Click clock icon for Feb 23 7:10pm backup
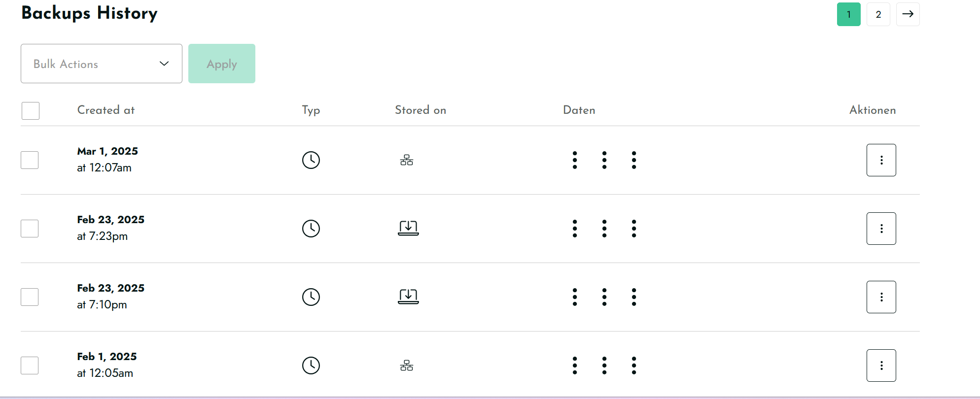 pyautogui.click(x=311, y=297)
